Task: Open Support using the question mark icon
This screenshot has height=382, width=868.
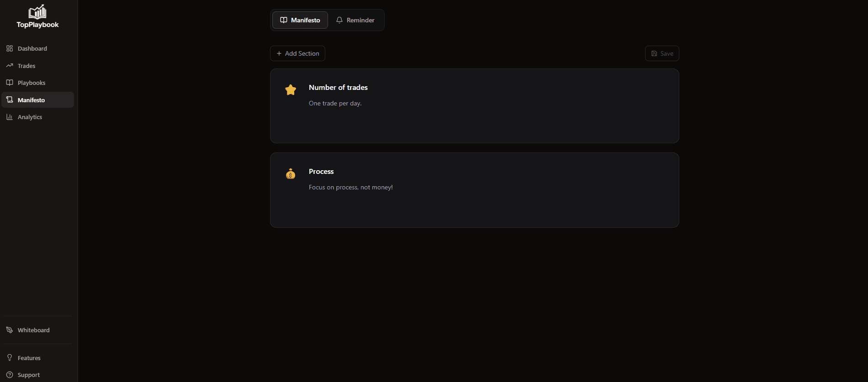Action: [9, 374]
